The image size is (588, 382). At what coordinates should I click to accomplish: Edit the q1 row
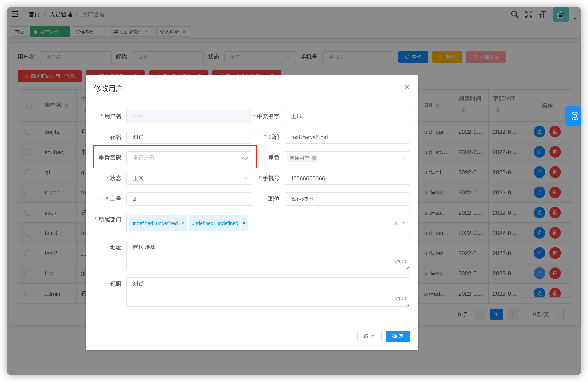(539, 172)
